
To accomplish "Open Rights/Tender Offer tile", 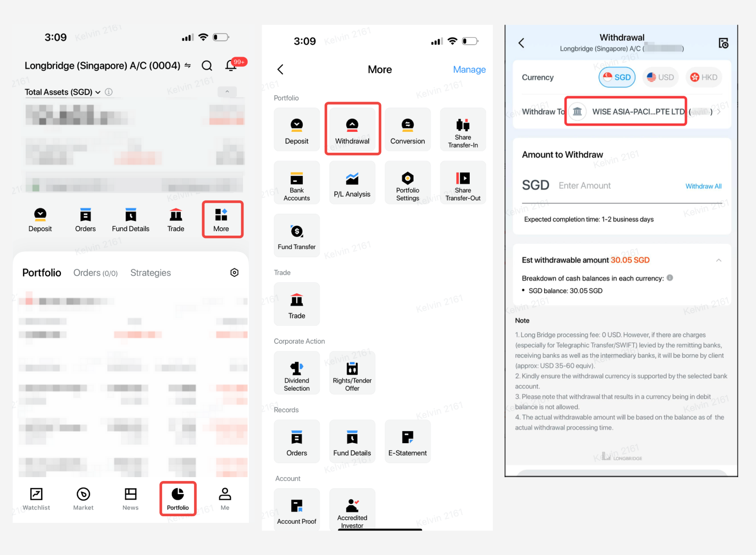I will pyautogui.click(x=352, y=373).
